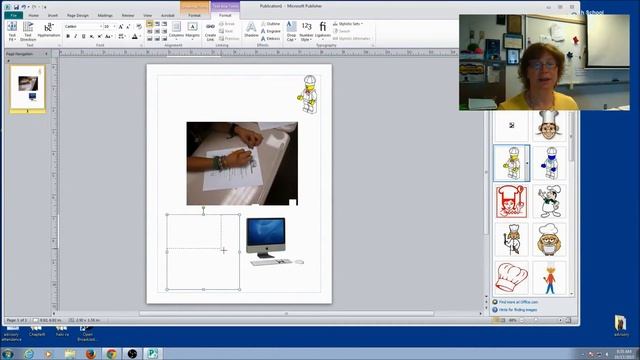Open the Margins dropdown
The height and width of the screenshot is (360, 640).
coord(192,31)
